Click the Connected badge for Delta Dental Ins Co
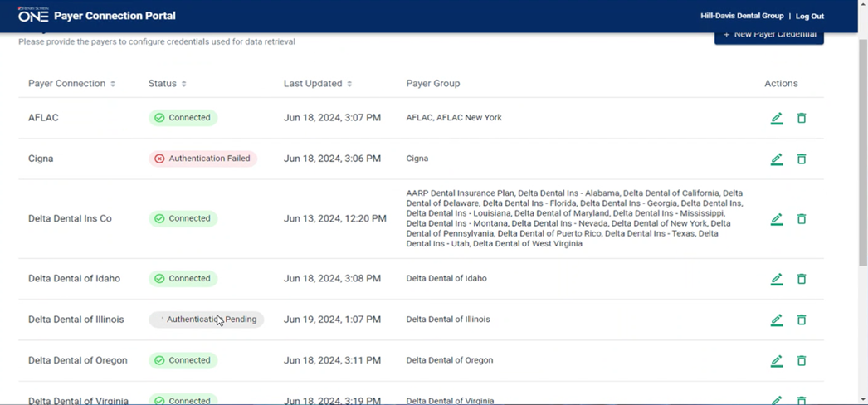Viewport: 868px width, 405px height. click(x=183, y=218)
